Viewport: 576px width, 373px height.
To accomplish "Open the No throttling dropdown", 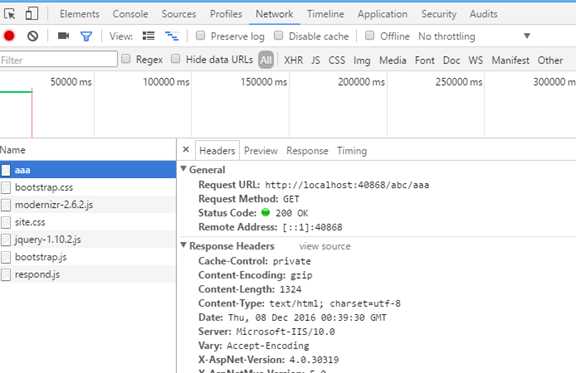I will click(474, 36).
